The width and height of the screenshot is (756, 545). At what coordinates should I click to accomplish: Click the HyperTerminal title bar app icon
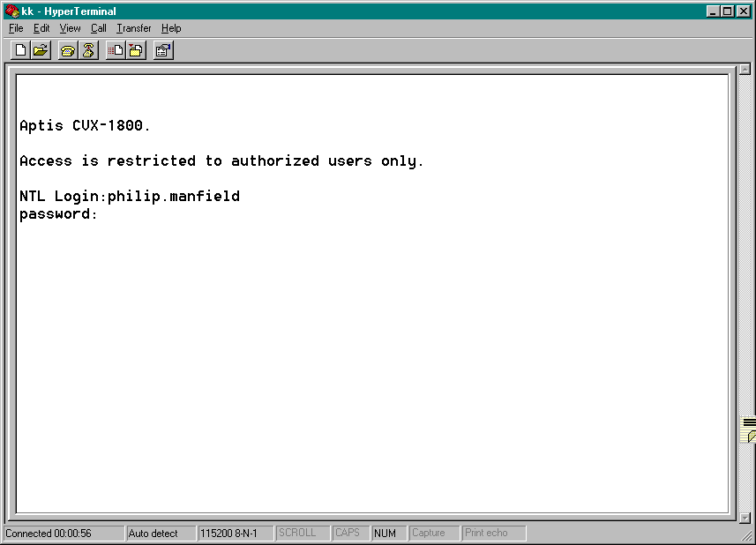pos(11,11)
